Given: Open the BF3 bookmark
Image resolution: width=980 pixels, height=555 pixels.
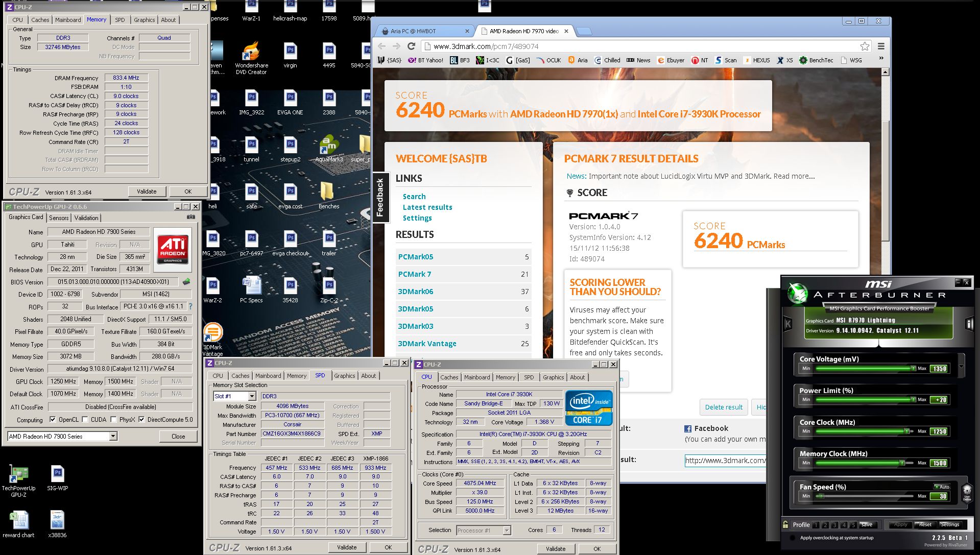Looking at the screenshot, I should pyautogui.click(x=460, y=60).
